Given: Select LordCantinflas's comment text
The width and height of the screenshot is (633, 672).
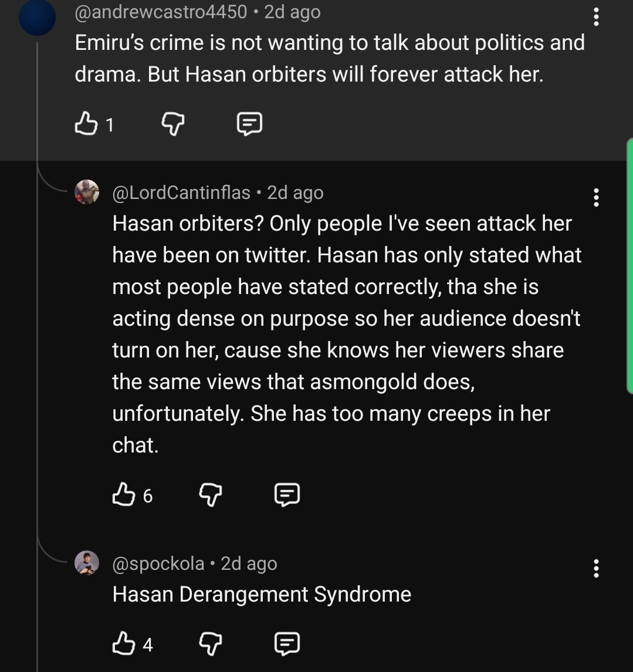Looking at the screenshot, I should point(347,335).
